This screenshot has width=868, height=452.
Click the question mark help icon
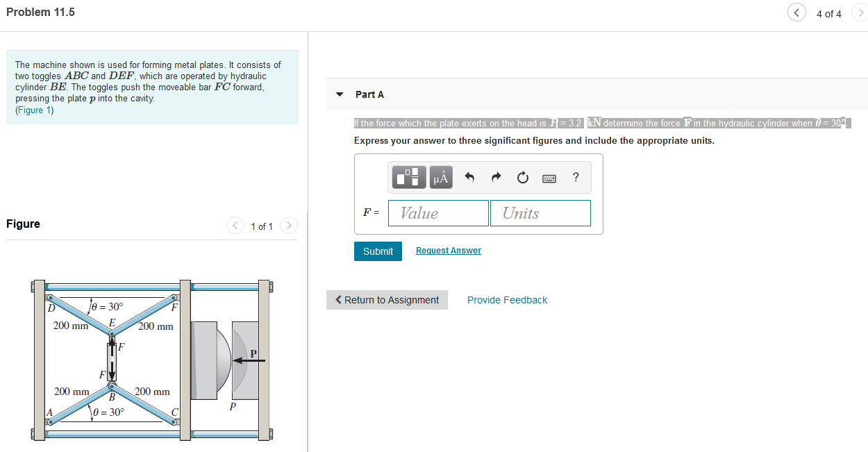pos(575,177)
